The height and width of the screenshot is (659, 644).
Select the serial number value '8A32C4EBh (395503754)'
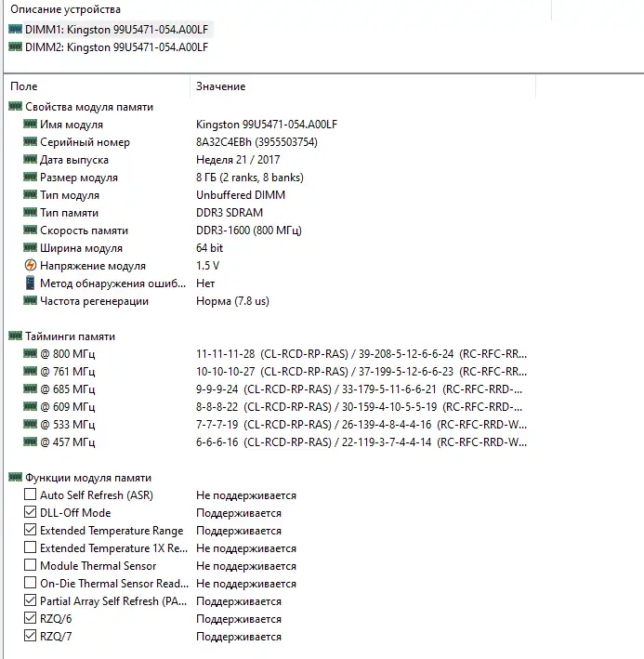(256, 142)
